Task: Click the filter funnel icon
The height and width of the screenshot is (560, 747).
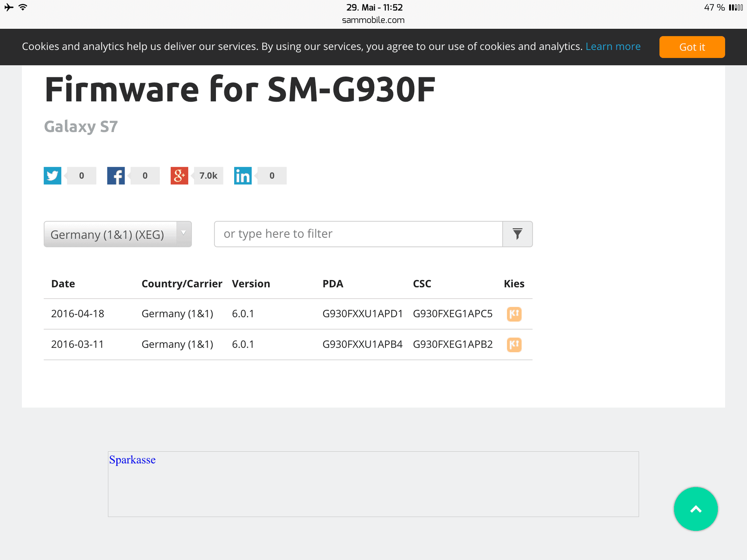Action: (517, 234)
